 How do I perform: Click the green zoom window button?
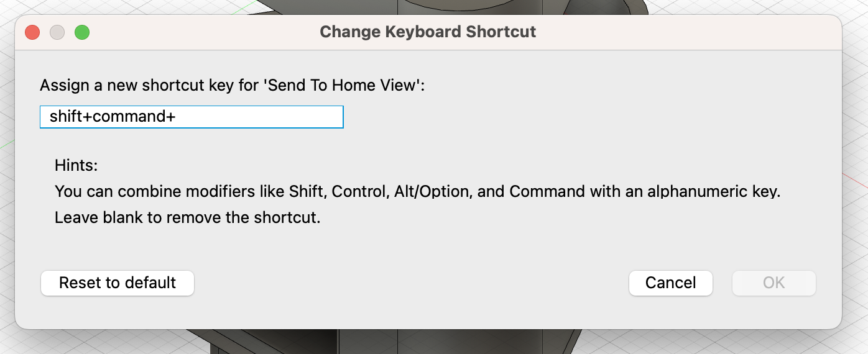82,32
